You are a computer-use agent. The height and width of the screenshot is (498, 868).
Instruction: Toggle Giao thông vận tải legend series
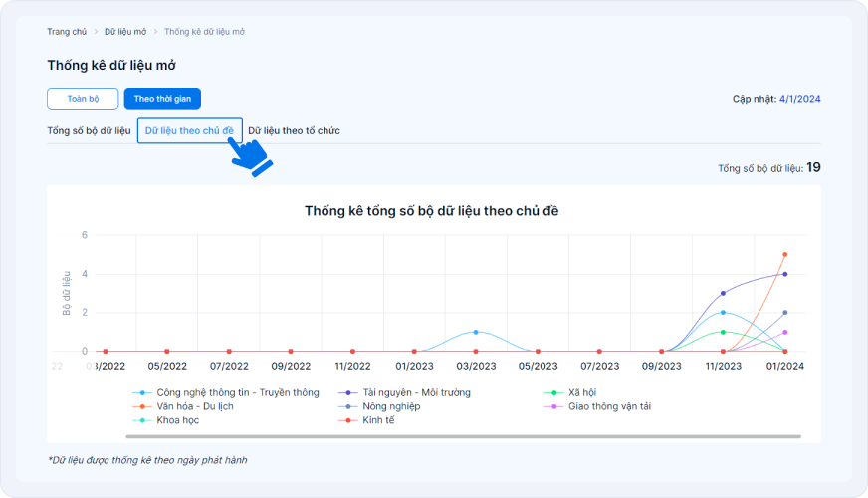point(597,406)
